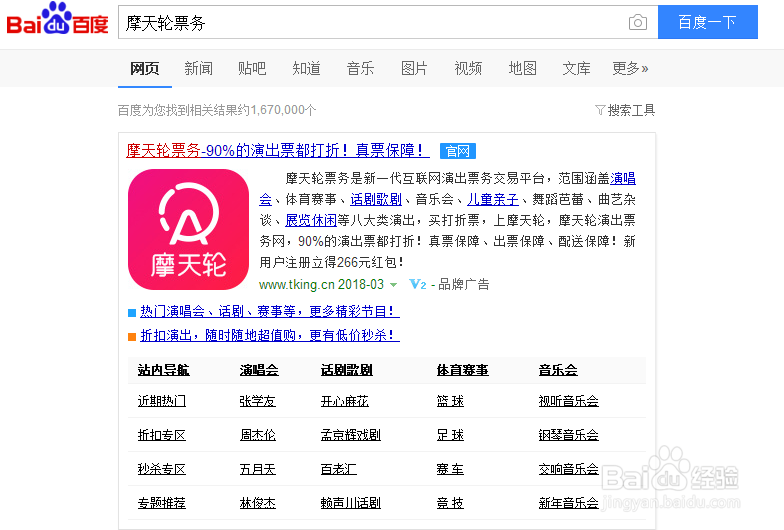Open 搜索工具 filter
This screenshot has width=784, height=530.
[x=625, y=110]
